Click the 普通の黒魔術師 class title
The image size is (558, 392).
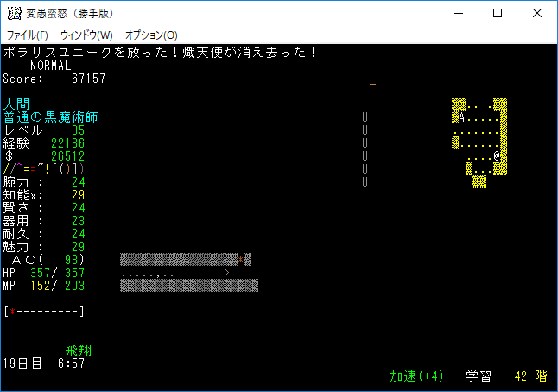click(50, 117)
